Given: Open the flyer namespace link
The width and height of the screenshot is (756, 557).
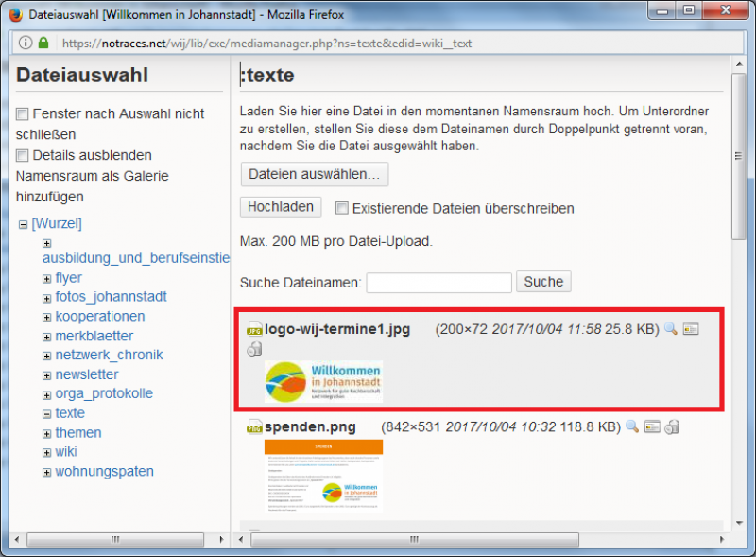Looking at the screenshot, I should (x=68, y=278).
